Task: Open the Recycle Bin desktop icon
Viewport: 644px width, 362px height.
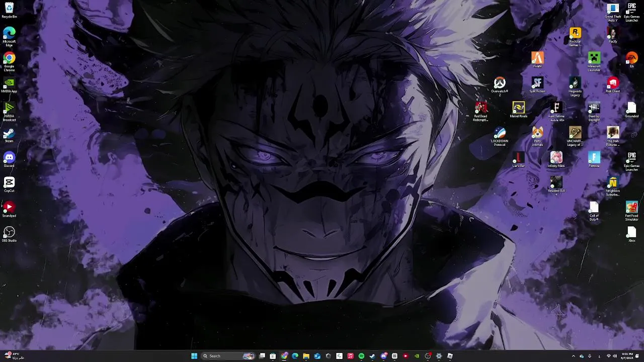Action: click(x=9, y=10)
